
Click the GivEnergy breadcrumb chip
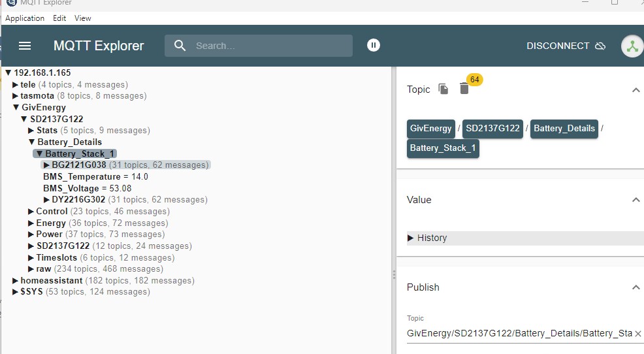click(430, 128)
